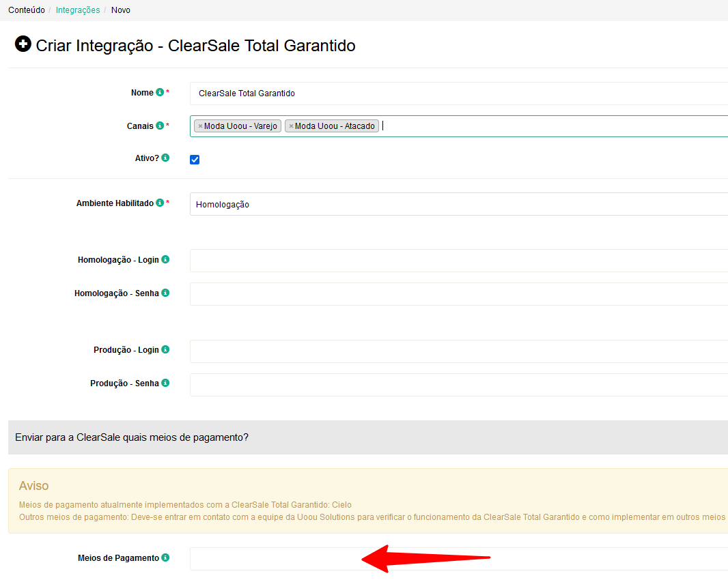Click the info icon beside Canais label
The width and height of the screenshot is (728, 580).
click(160, 126)
